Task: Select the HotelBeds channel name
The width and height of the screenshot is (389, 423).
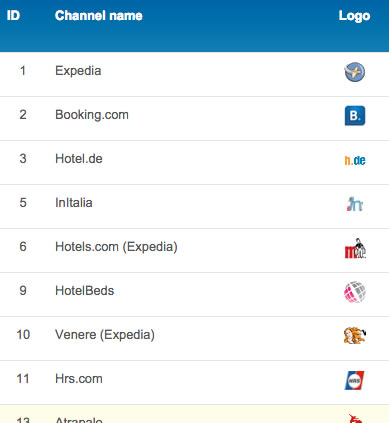Action: pos(85,291)
